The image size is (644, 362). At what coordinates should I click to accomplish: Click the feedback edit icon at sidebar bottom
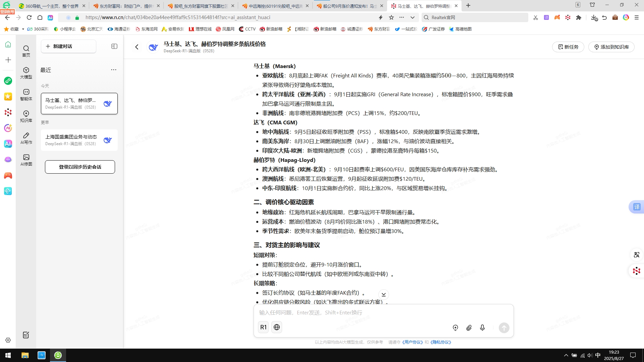(26, 335)
